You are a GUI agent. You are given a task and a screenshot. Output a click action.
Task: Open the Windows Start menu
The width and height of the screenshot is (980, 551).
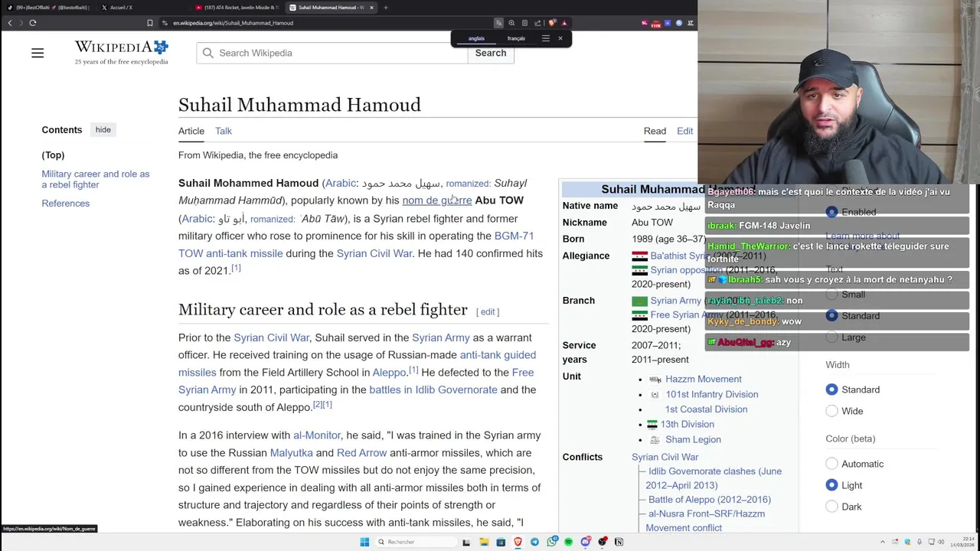tap(364, 542)
